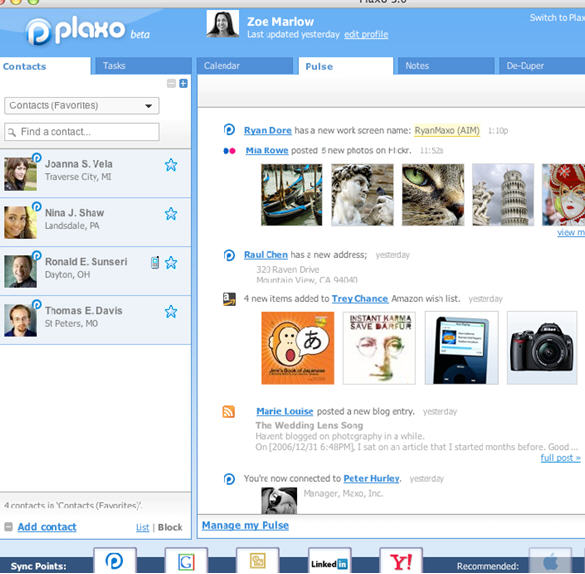585x574 pixels.
Task: Click the Google sync point icon
Action: (186, 561)
